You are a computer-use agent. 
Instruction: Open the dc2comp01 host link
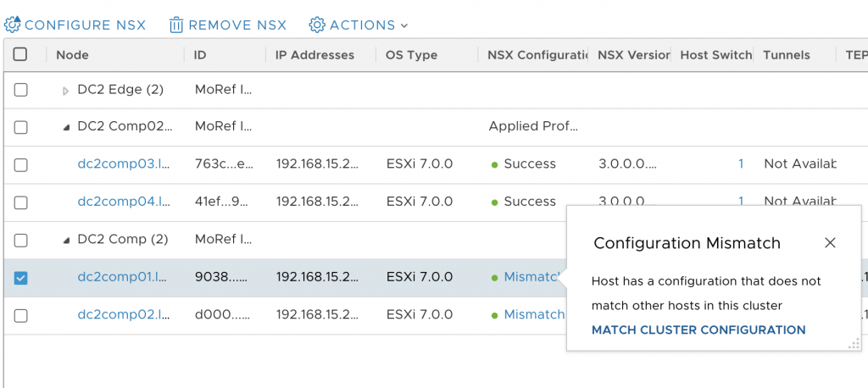tap(124, 277)
